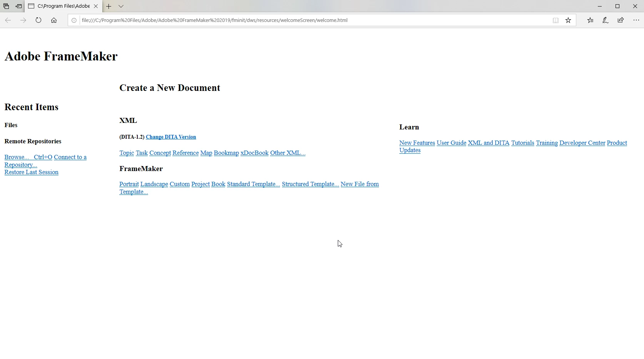Viewport: 644px width, 359px height.
Task: Create a new Topic XML document
Action: (127, 153)
